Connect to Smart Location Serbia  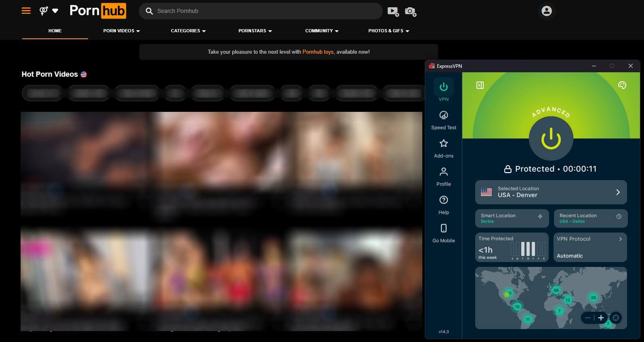(512, 218)
